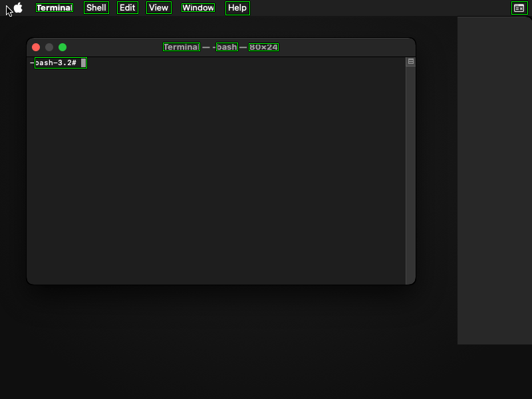Open the Apple menu

(x=18, y=8)
